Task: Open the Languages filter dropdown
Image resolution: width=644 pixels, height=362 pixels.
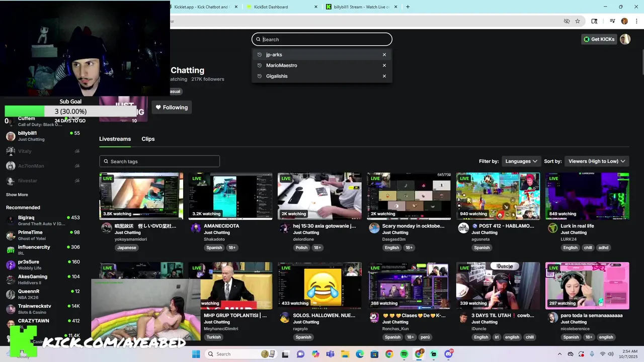Action: tap(521, 161)
